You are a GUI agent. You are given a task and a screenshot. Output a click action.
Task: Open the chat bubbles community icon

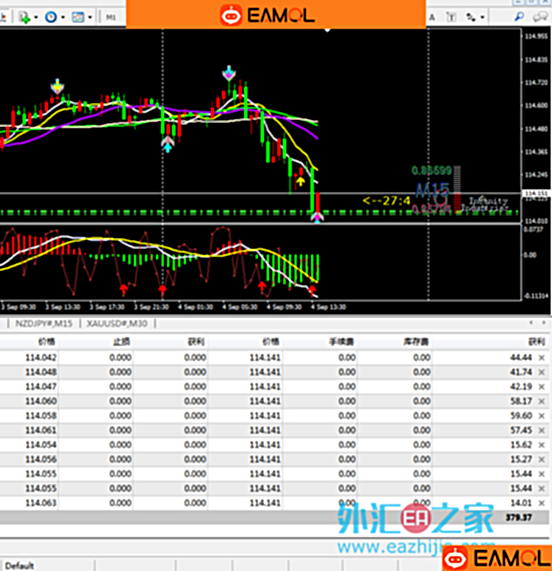click(540, 17)
